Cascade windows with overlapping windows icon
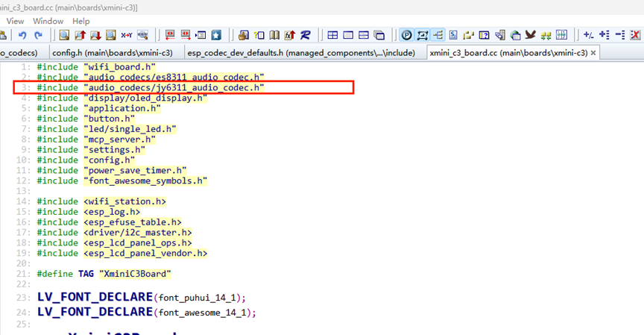644x335 pixels. coord(379,35)
